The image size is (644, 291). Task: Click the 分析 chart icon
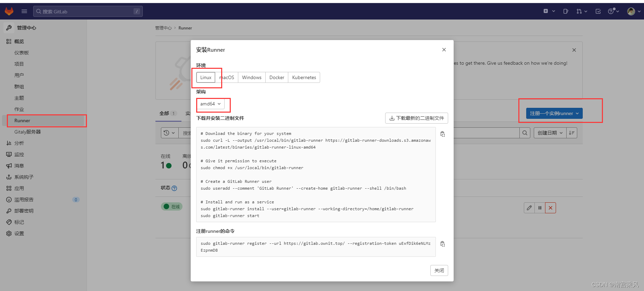click(9, 143)
